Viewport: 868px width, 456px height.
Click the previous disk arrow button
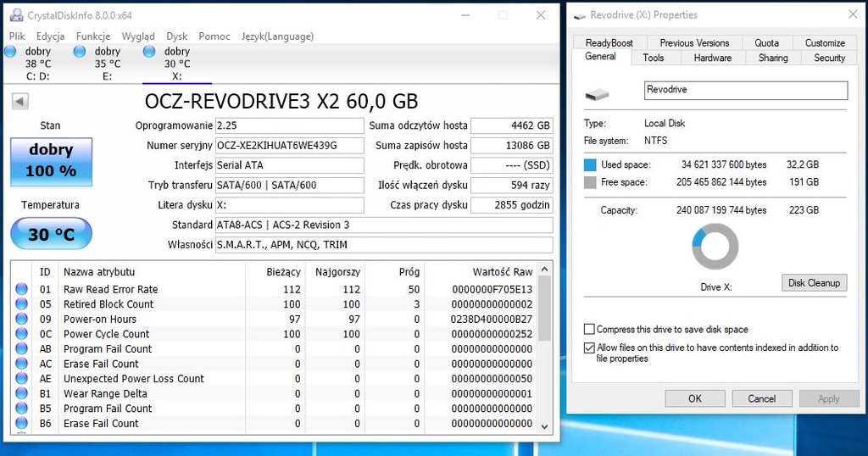pos(20,101)
